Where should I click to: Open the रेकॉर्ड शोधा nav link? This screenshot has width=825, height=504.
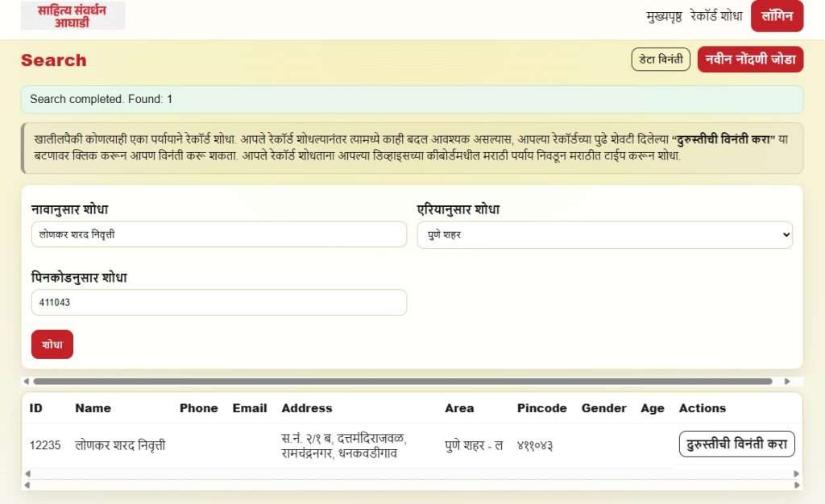point(716,16)
